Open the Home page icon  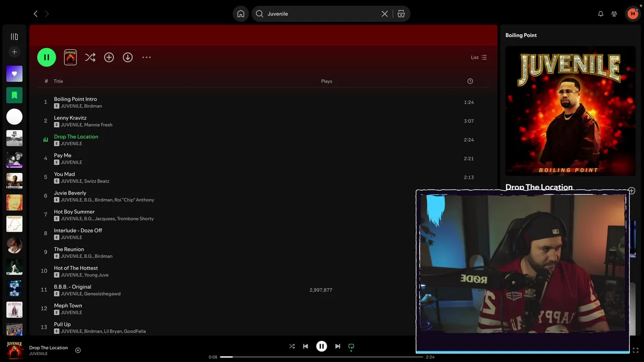(x=241, y=14)
